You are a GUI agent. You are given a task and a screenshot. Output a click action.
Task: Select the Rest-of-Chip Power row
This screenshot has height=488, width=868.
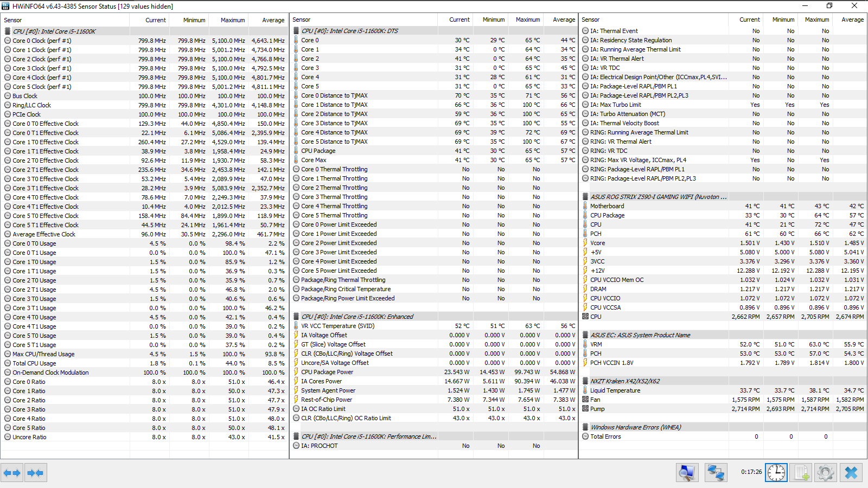(434, 400)
